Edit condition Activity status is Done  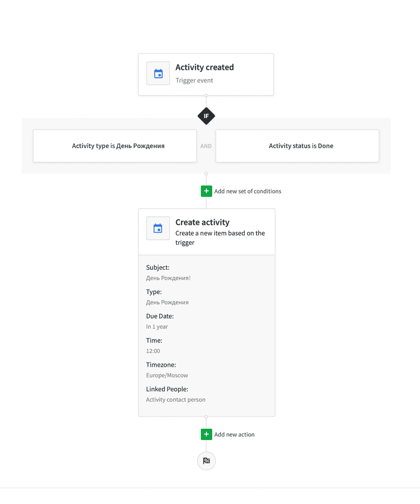click(297, 146)
